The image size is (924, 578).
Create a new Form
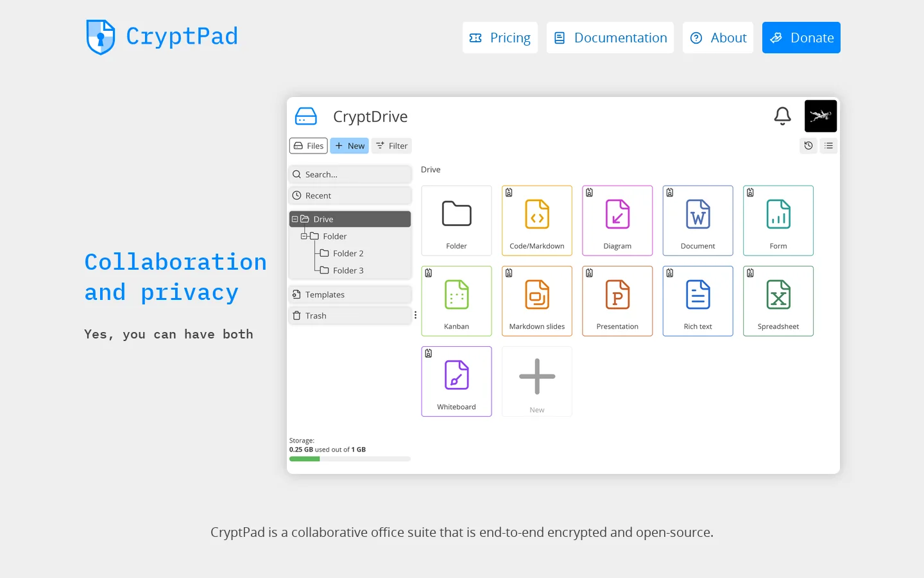click(778, 221)
